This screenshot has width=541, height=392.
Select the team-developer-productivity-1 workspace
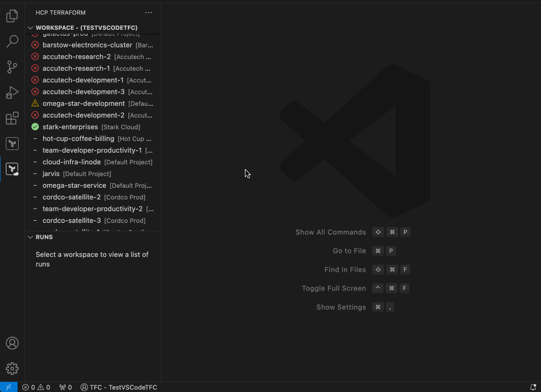pos(93,151)
